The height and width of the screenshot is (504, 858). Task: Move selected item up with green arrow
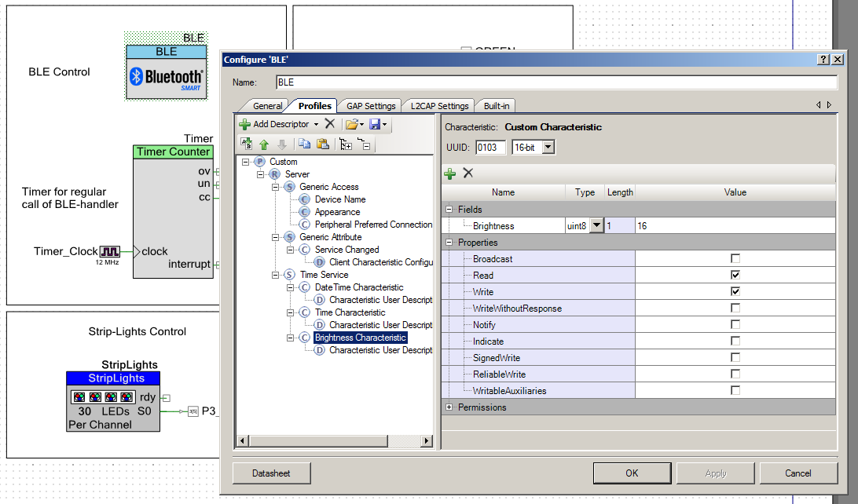pos(264,144)
